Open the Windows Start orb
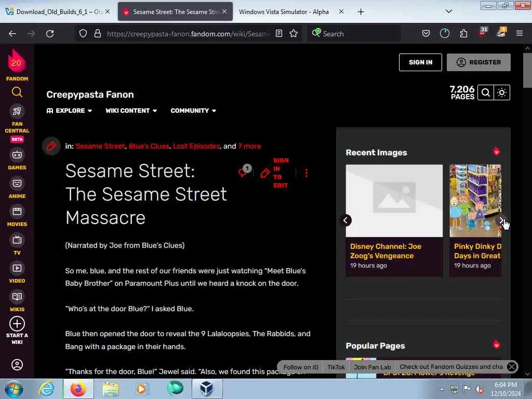The height and width of the screenshot is (399, 532). click(x=14, y=389)
